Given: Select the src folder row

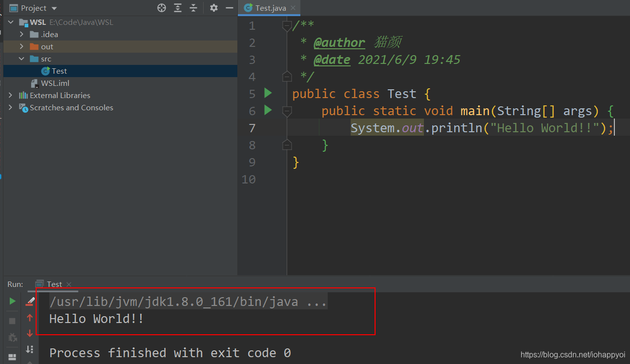Looking at the screenshot, I should 120,59.
